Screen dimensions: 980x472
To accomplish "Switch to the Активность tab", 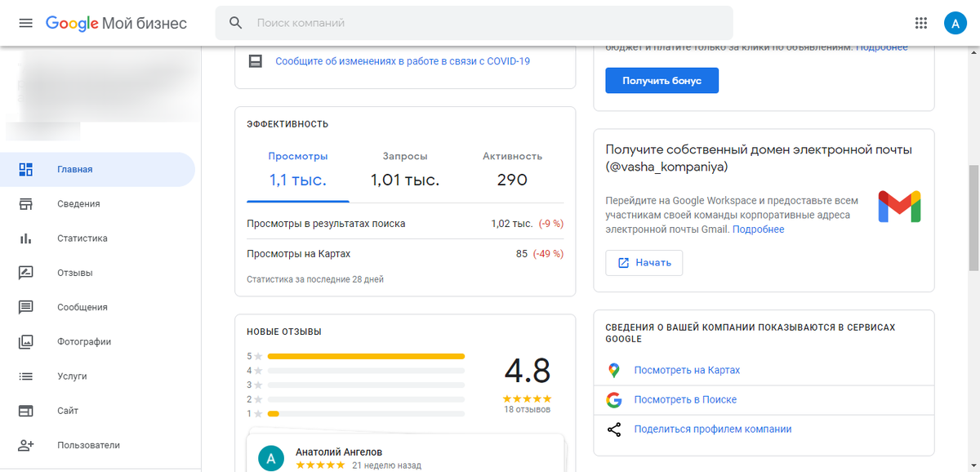I will (x=512, y=169).
